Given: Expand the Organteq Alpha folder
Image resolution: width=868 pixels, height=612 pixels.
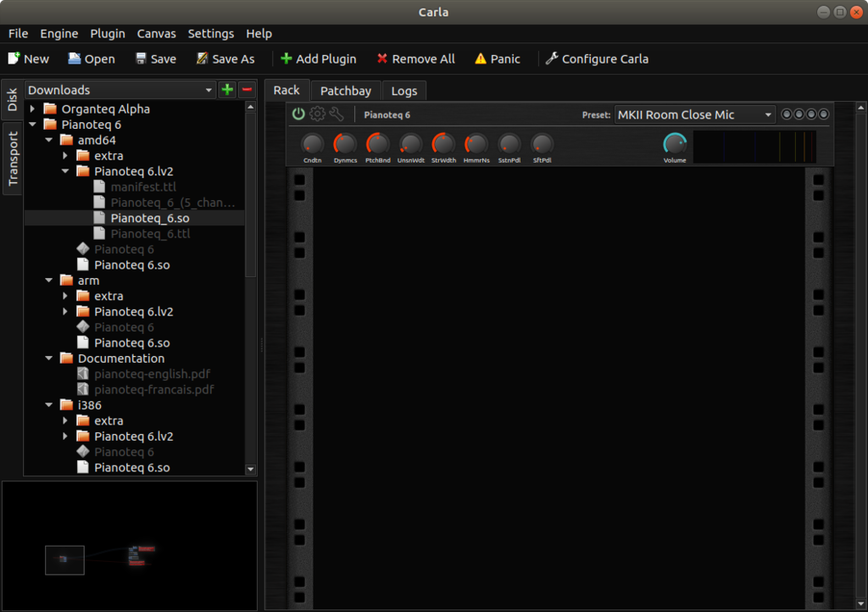Looking at the screenshot, I should pos(33,109).
